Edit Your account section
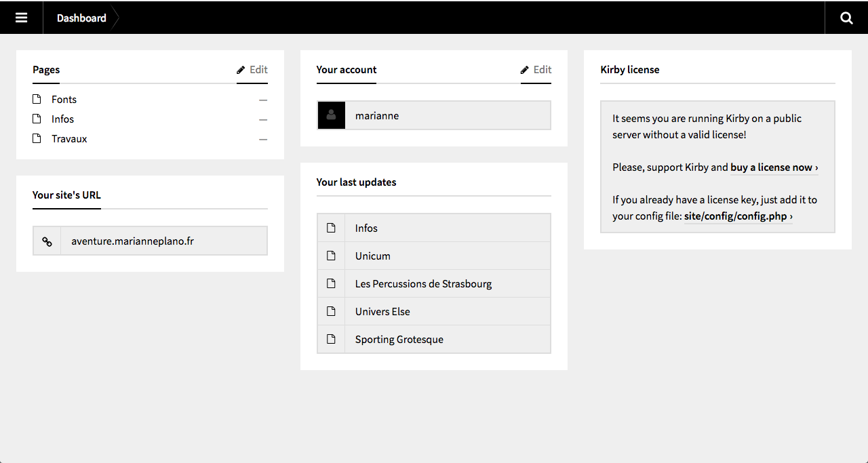This screenshot has width=868, height=463. point(536,70)
